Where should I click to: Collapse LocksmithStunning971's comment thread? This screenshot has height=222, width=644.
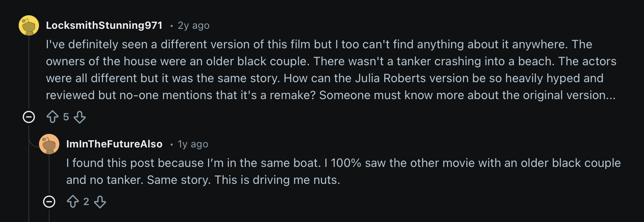29,117
